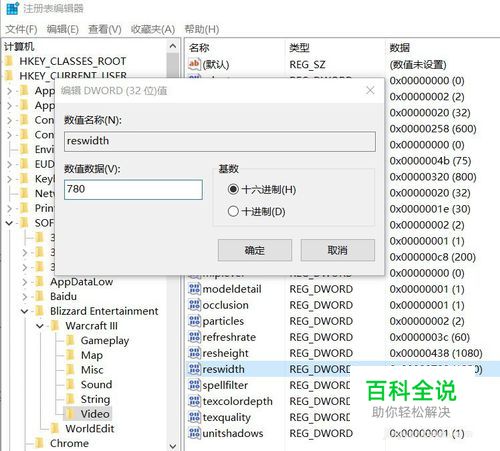Select 十六进制(H) hexadecimal radio button

click(x=233, y=189)
